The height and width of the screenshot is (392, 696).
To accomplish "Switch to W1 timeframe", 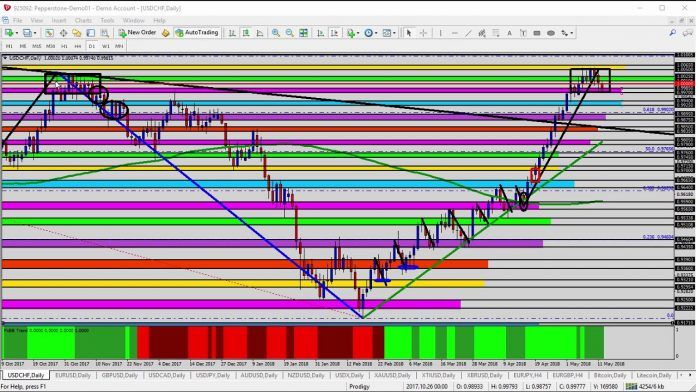I will coord(106,46).
